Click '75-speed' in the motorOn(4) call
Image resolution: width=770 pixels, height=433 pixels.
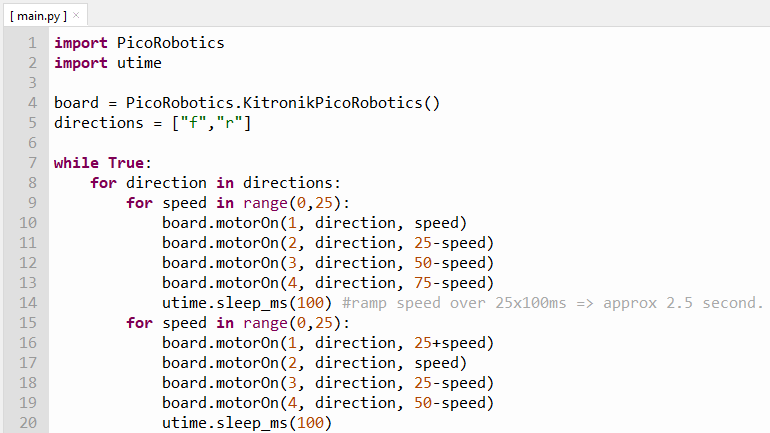coord(454,283)
